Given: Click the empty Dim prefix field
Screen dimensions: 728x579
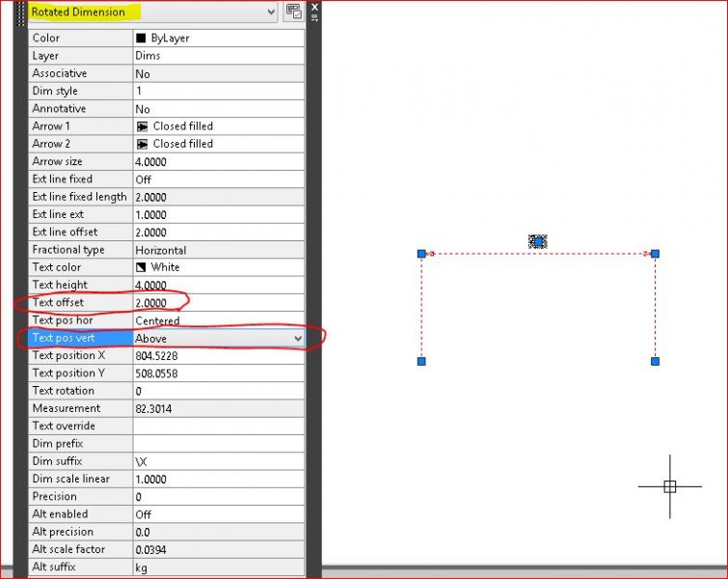Looking at the screenshot, I should pyautogui.click(x=219, y=444).
